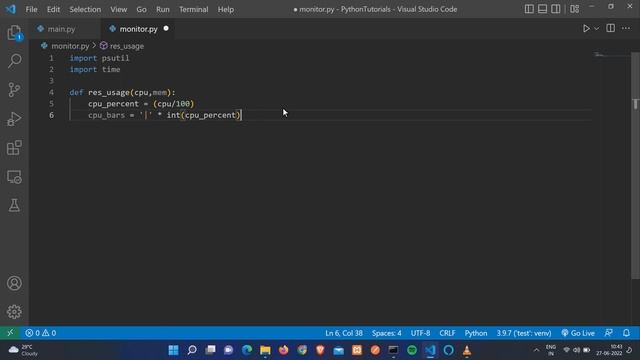Image resolution: width=640 pixels, height=360 pixels.
Task: Open the Run menu
Action: pos(162,9)
